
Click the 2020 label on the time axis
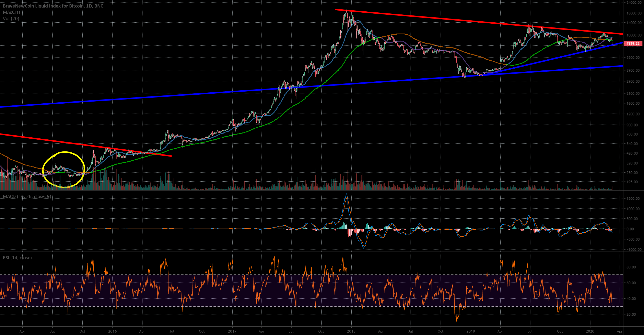pos(590,331)
